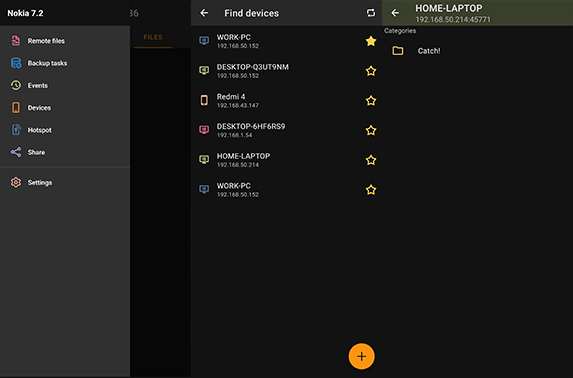The image size is (573, 378).
Task: Select Share in the side menu
Action: (65, 152)
